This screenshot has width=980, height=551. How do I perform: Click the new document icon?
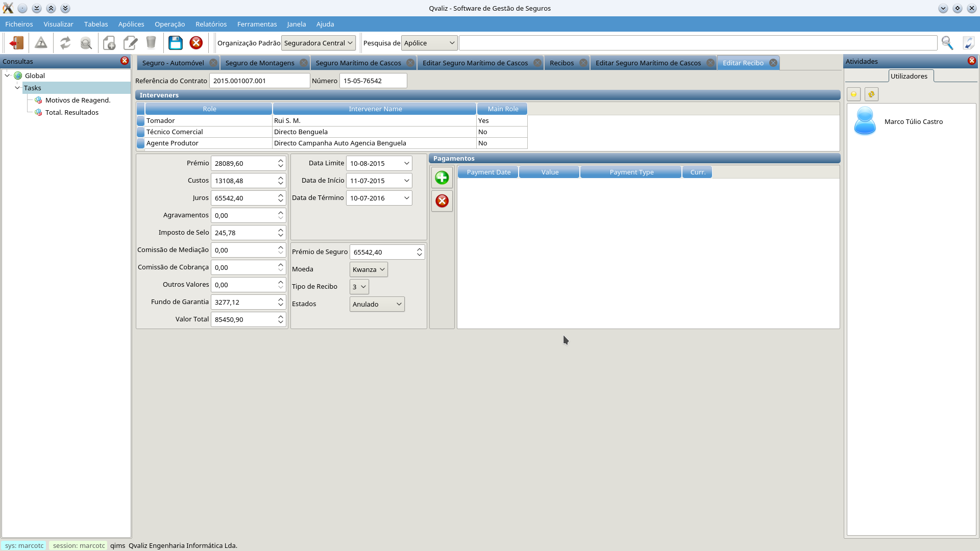click(x=109, y=43)
